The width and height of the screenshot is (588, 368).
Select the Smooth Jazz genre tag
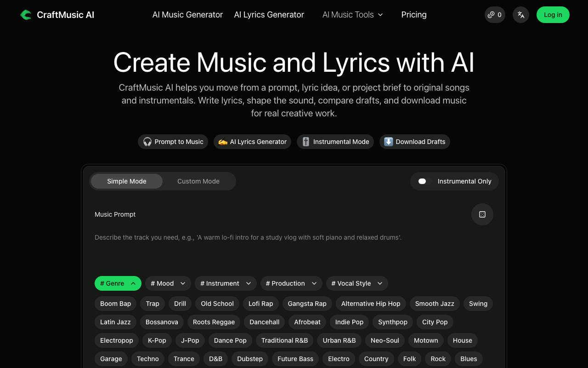(x=435, y=304)
